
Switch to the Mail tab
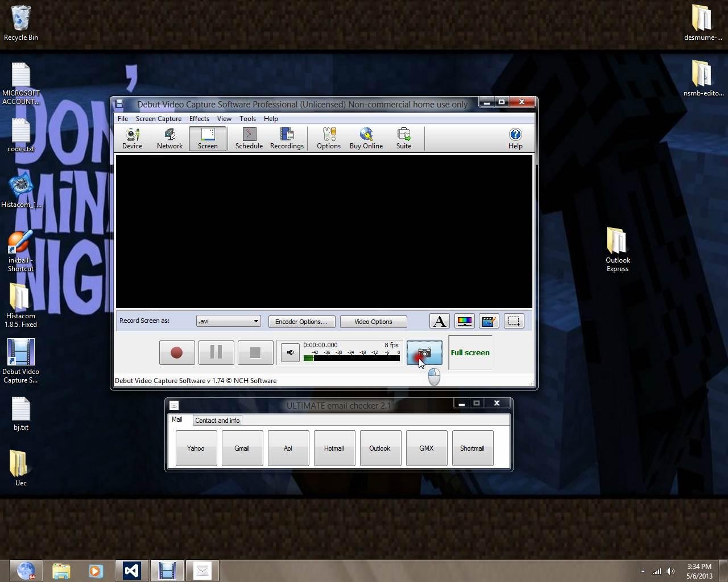pyautogui.click(x=177, y=419)
